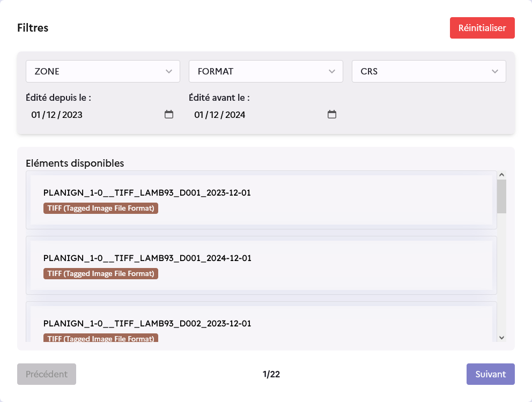
Task: Go to next page with Suivant
Action: coord(490,374)
